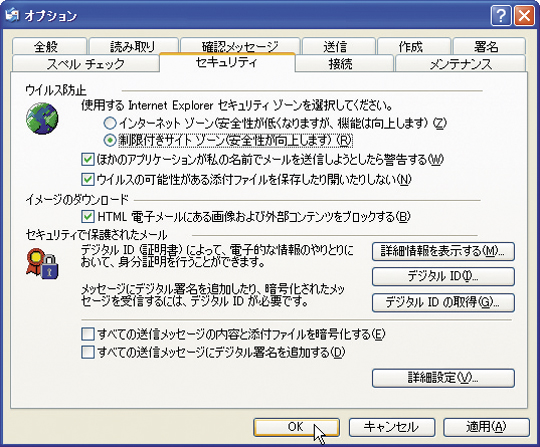This screenshot has width=540, height=447.
Task: Uncheck HTML image and external content blocking
Action: point(87,217)
